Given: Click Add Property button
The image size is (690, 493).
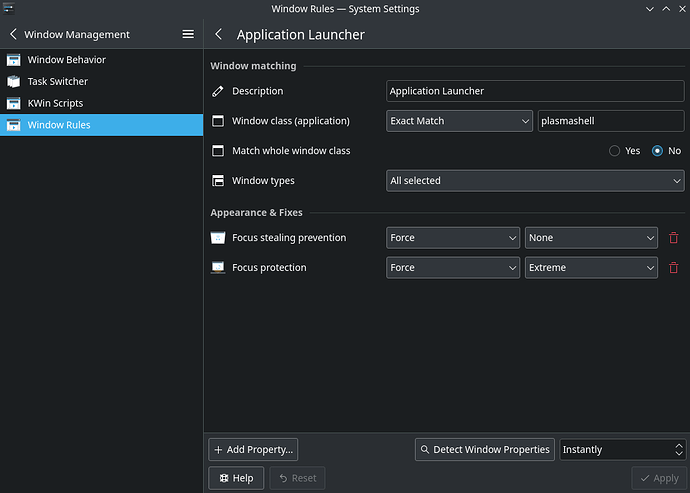Looking at the screenshot, I should [x=253, y=449].
